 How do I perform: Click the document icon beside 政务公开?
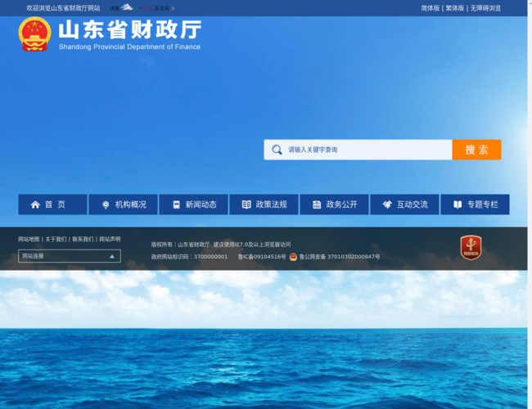317,204
